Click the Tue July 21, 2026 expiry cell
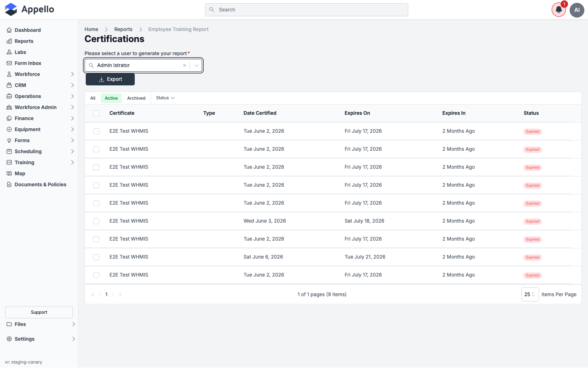The width and height of the screenshot is (588, 375). coord(365,257)
